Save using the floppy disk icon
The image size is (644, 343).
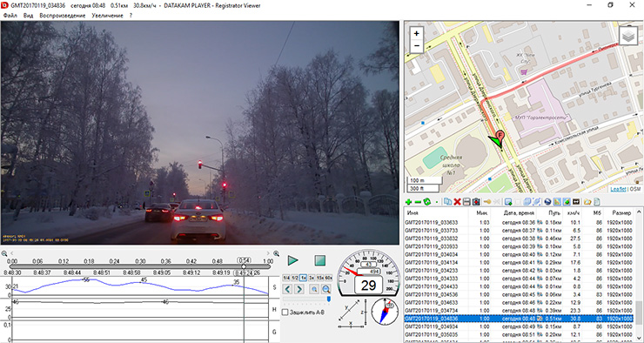click(x=466, y=202)
